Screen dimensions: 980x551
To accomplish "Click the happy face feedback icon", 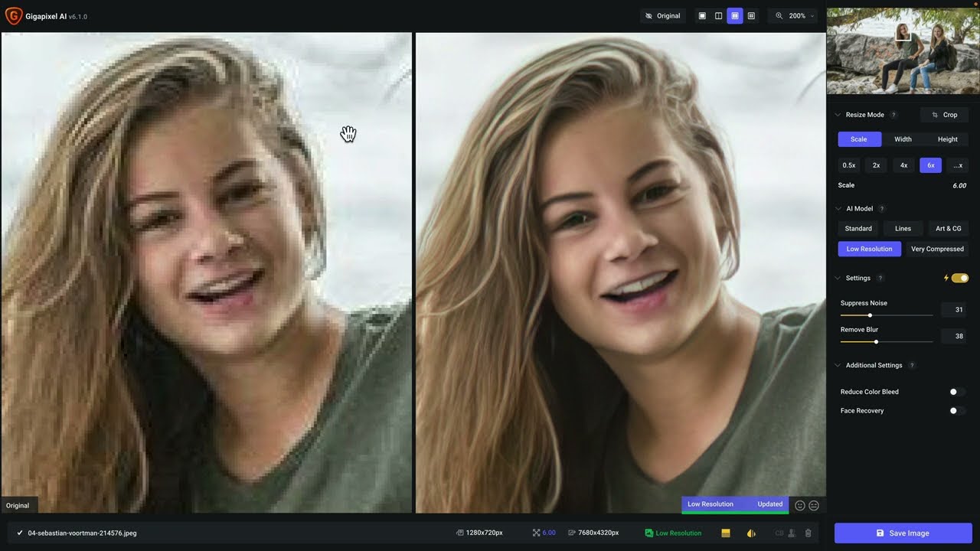I will click(800, 505).
